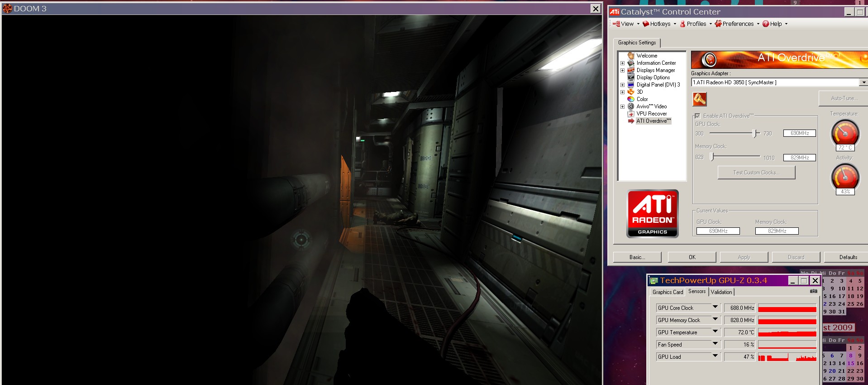
Task: Click the Digital Panel (DVI) 3 icon
Action: 631,85
